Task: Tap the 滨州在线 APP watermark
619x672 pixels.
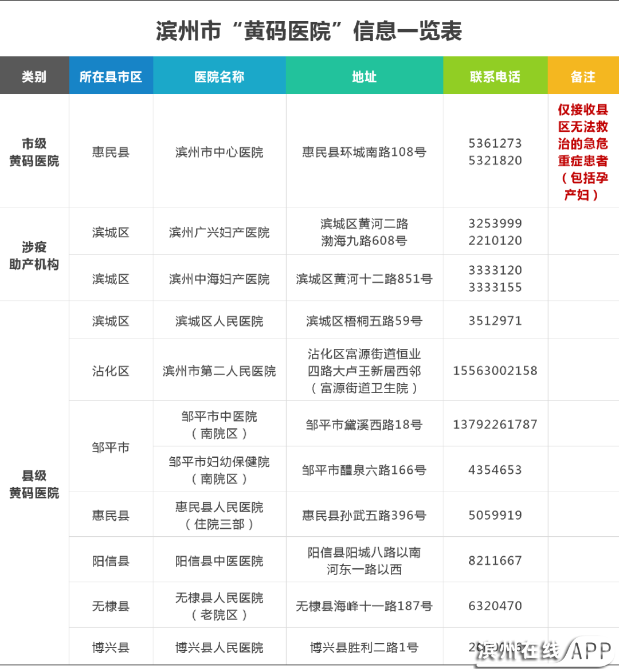Action: pyautogui.click(x=543, y=650)
